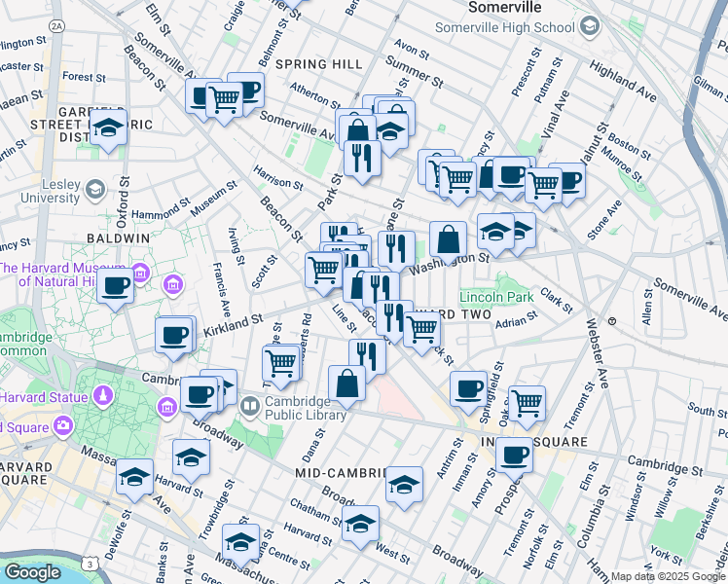The height and width of the screenshot is (584, 728).
Task: Open the restaurant marker near Line St
Action: 367,354
